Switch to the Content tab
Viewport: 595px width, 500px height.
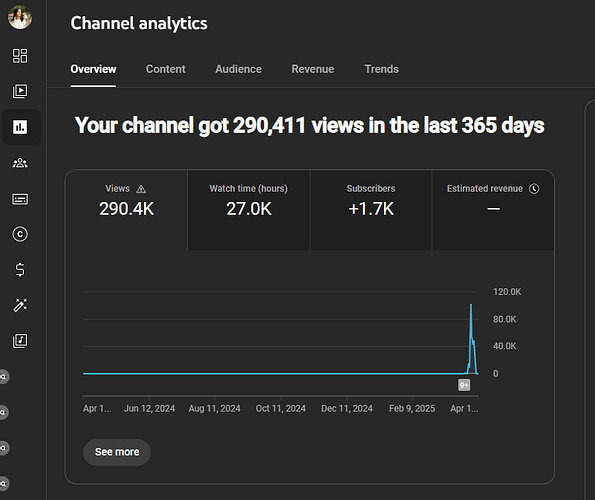point(165,69)
